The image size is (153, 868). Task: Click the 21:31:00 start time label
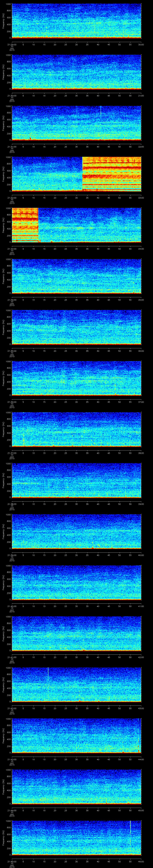click(x=12, y=147)
